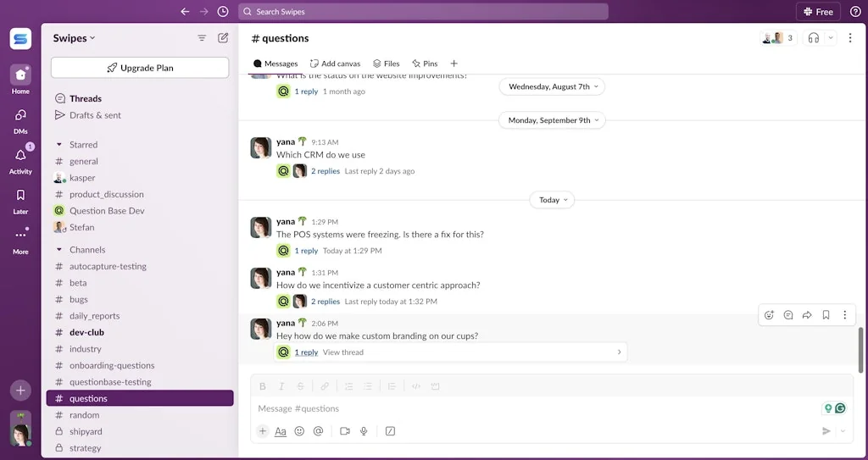Screen dimensions: 868x460
Task: Open Monday, September 9th date dropdown
Action: [x=552, y=120]
